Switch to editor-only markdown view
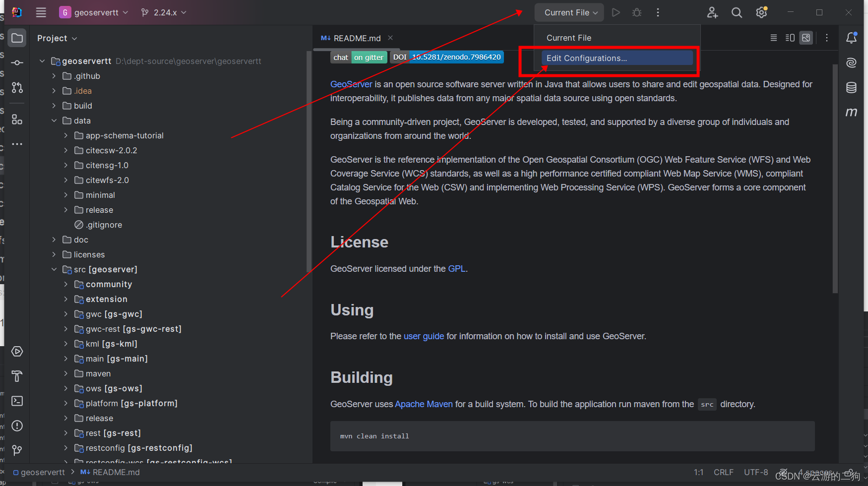Viewport: 868px width, 486px height. [x=774, y=38]
